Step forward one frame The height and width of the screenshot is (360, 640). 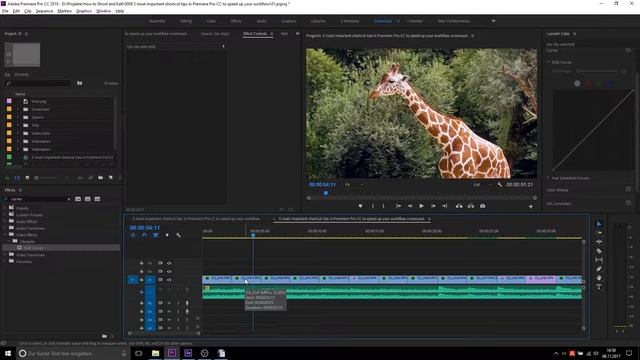(433, 206)
